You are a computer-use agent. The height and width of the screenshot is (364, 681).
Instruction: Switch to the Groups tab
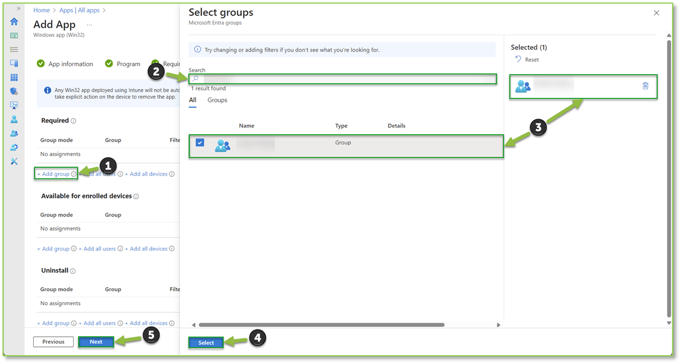pyautogui.click(x=217, y=100)
